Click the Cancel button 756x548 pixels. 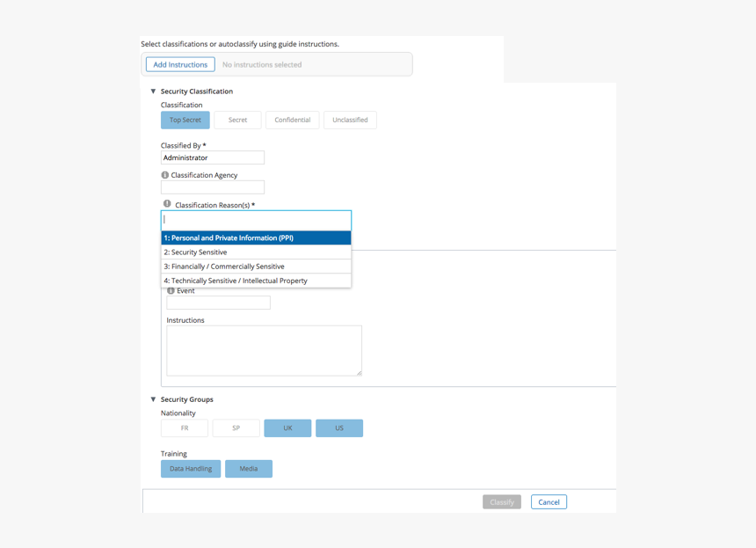[x=549, y=502]
